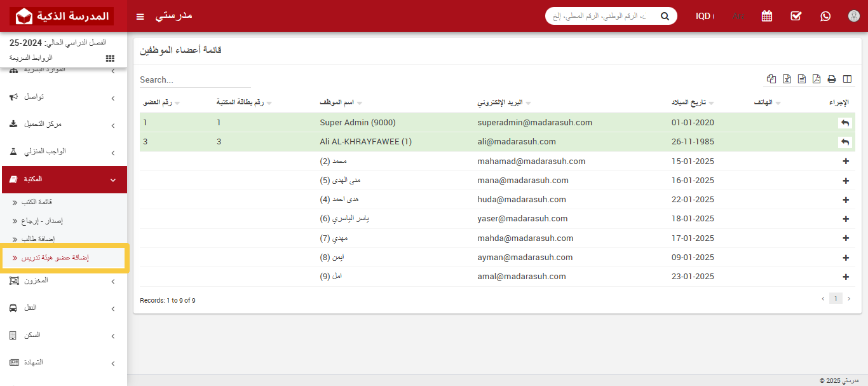Open WhatsApp messaging from the top bar

(x=825, y=16)
